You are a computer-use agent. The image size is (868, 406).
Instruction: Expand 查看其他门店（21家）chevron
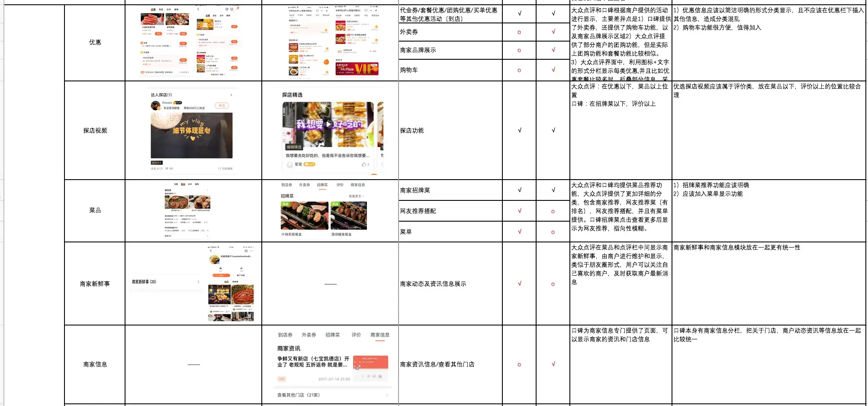click(x=387, y=395)
